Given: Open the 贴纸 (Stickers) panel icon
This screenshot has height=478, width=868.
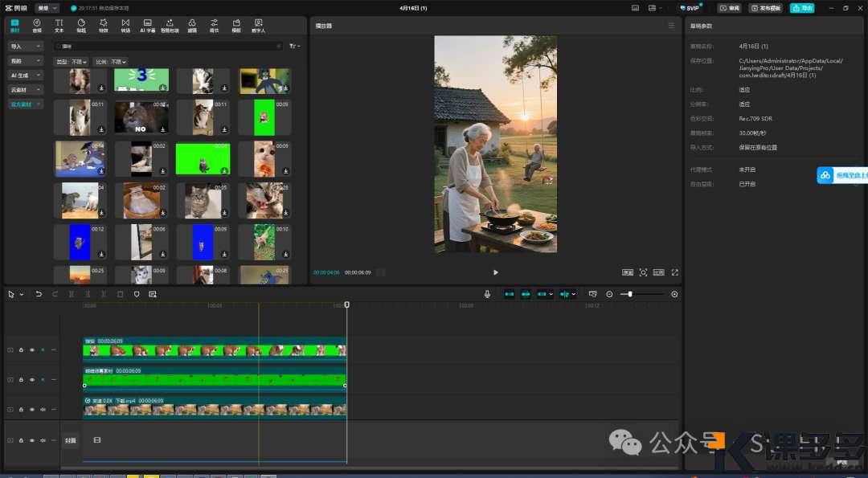Looking at the screenshot, I should click(81, 26).
